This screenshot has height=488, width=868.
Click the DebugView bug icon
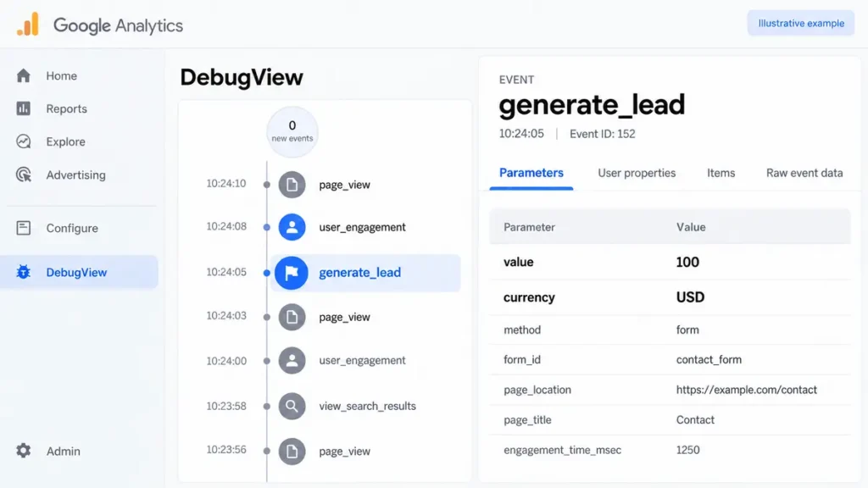click(23, 272)
